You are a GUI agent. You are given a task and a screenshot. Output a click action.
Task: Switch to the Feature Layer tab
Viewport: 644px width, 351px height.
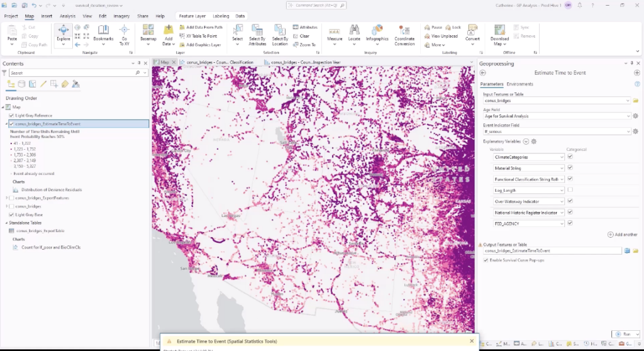click(x=192, y=16)
